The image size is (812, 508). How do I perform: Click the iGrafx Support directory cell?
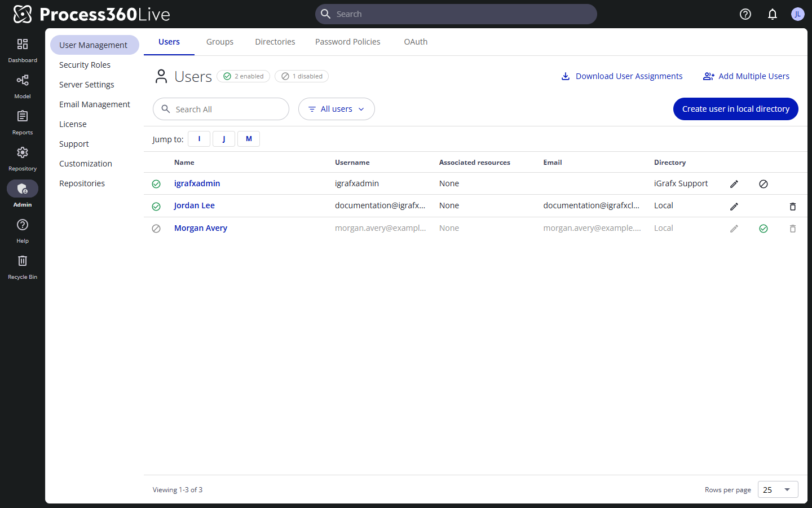681,183
